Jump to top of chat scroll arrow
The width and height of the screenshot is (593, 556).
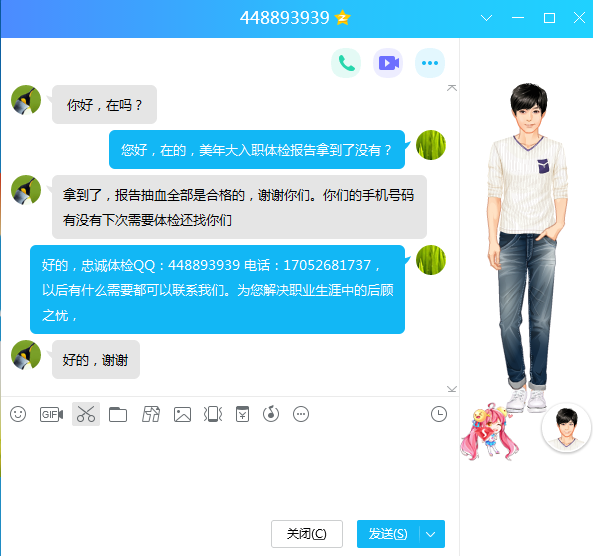pyautogui.click(x=452, y=88)
